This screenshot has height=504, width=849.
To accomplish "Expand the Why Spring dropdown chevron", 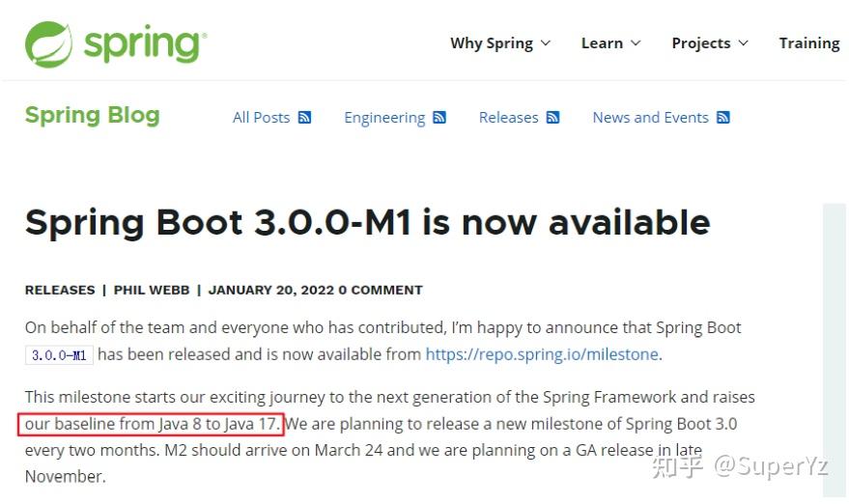I will tap(546, 43).
